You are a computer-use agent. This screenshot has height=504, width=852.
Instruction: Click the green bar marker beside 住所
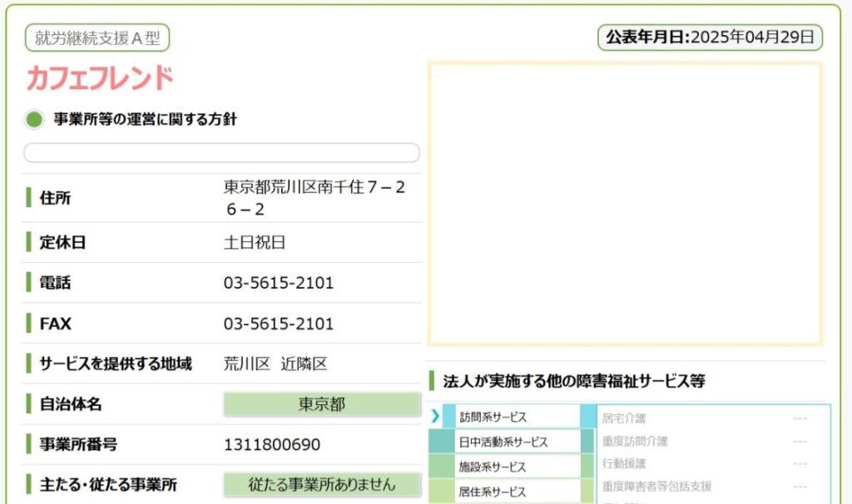tap(29, 198)
